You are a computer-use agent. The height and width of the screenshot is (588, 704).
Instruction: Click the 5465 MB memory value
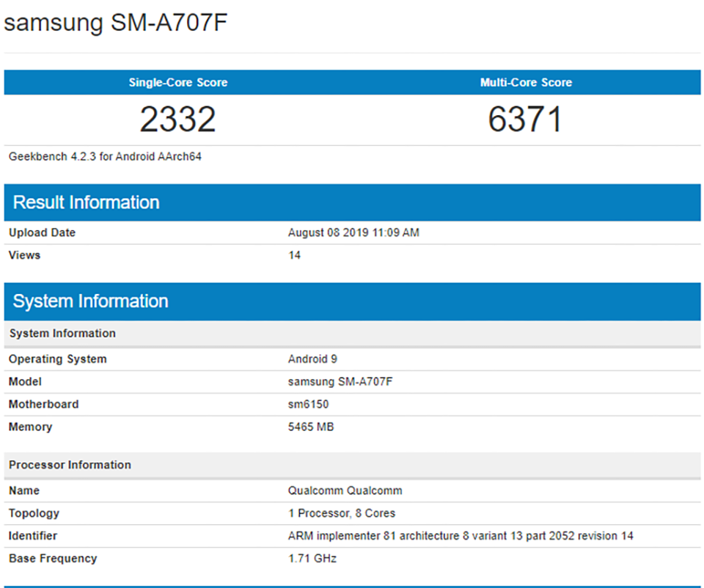pyautogui.click(x=311, y=427)
